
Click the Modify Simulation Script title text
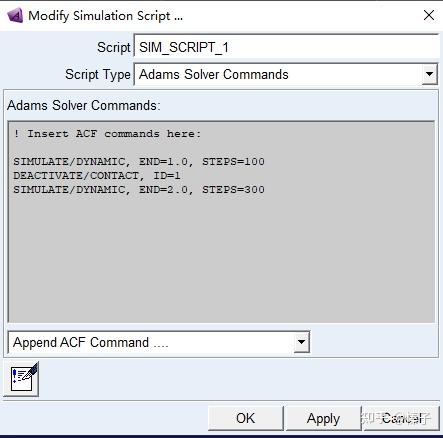pyautogui.click(x=105, y=16)
